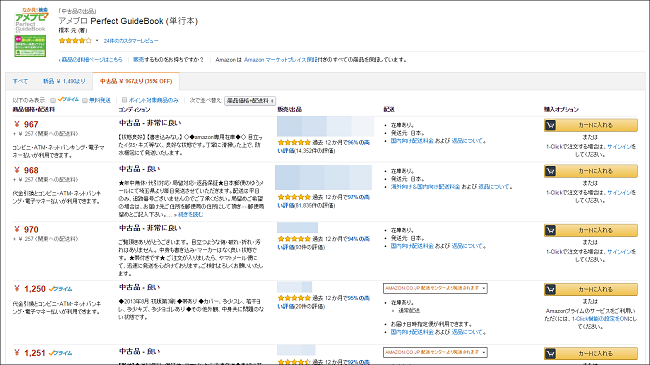Click cart icon for the ¥1,250 offer
The width and height of the screenshot is (650, 365).
(550, 289)
